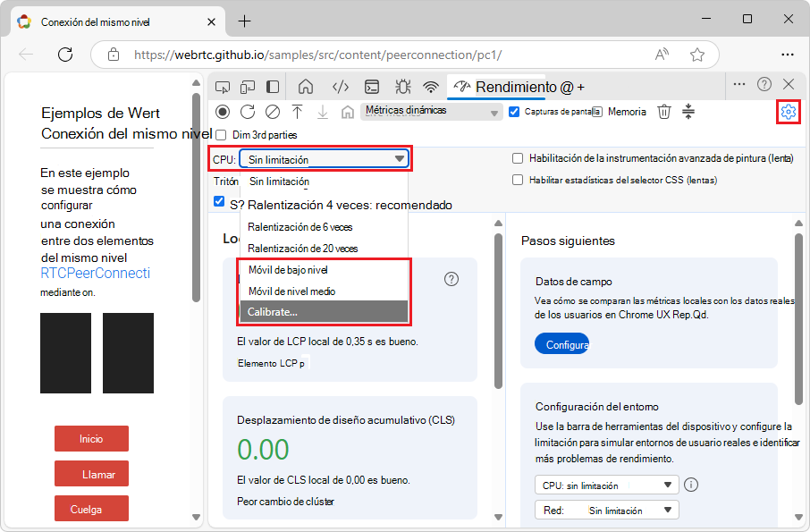The height and width of the screenshot is (532, 810).
Task: Select the inspect element tool icon
Action: (223, 87)
